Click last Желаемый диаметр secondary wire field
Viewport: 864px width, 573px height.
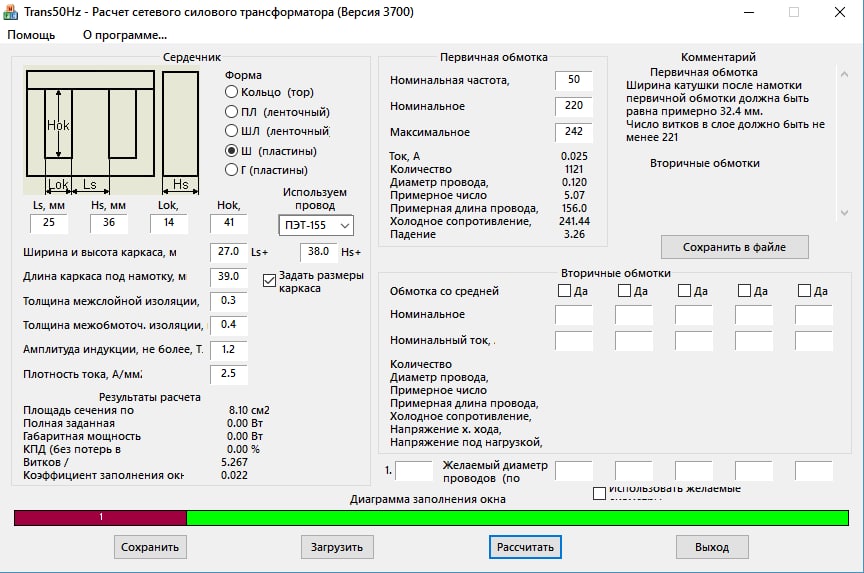click(x=814, y=471)
